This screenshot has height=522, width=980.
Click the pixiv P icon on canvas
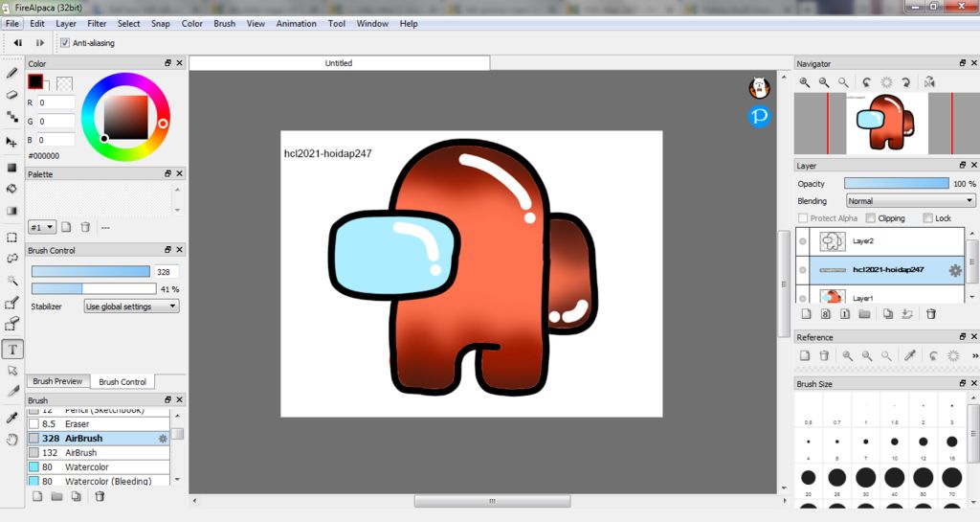coord(759,116)
